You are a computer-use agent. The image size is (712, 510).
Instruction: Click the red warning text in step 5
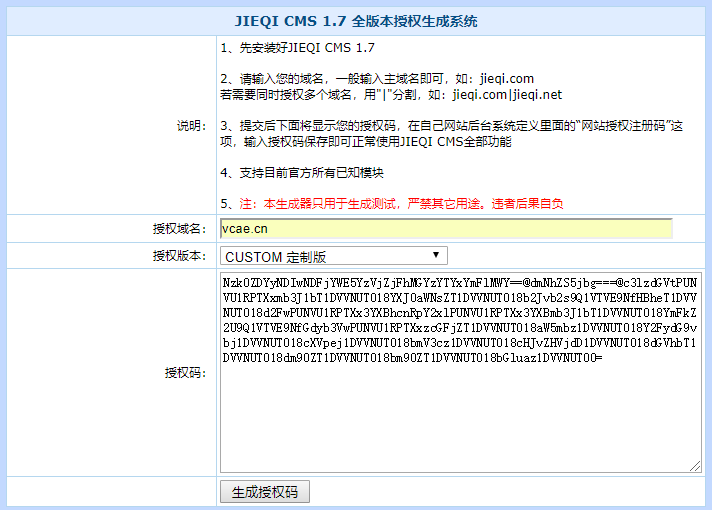point(401,204)
